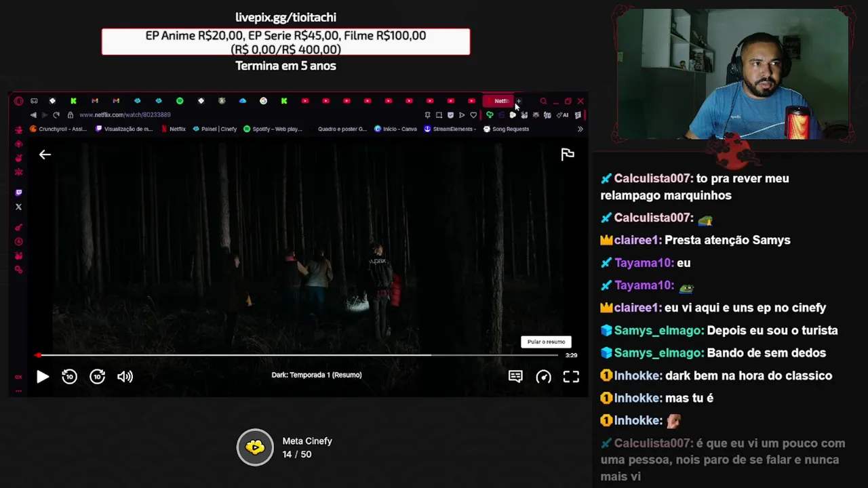Switch to the Spotify tab
The image size is (868, 488).
[180, 101]
